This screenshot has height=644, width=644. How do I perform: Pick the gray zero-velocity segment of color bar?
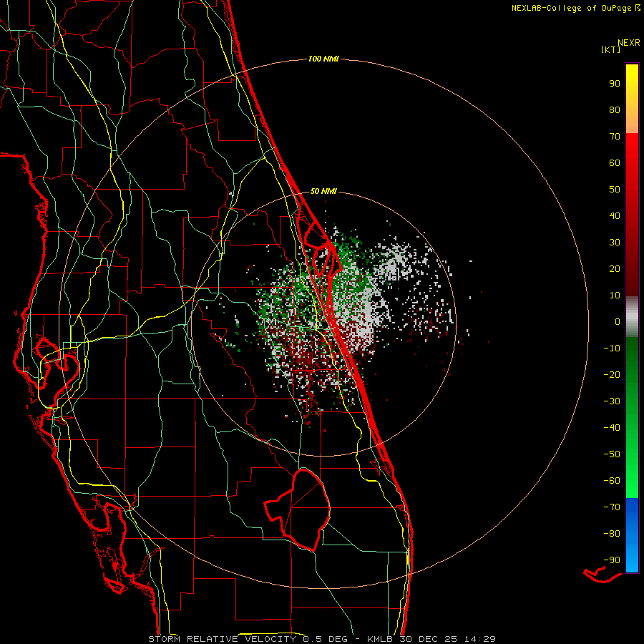click(x=632, y=317)
